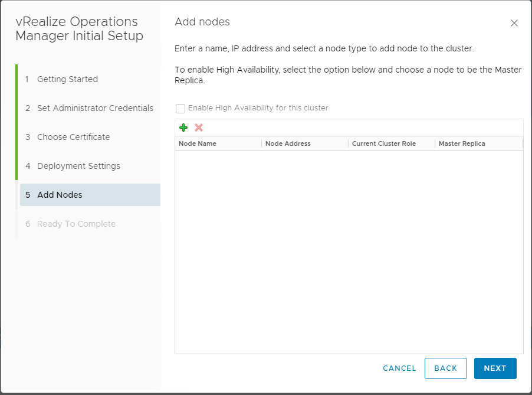Select the Add Nodes step
The width and height of the screenshot is (532, 395).
point(60,195)
